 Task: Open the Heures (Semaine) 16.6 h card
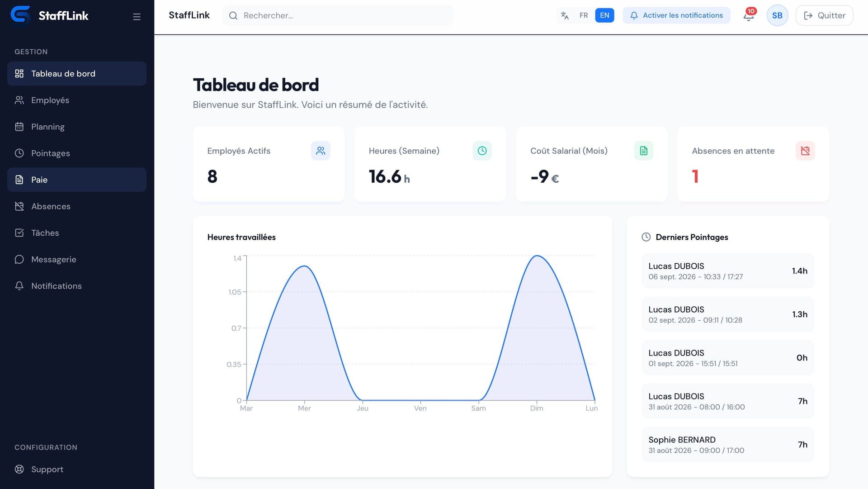430,164
